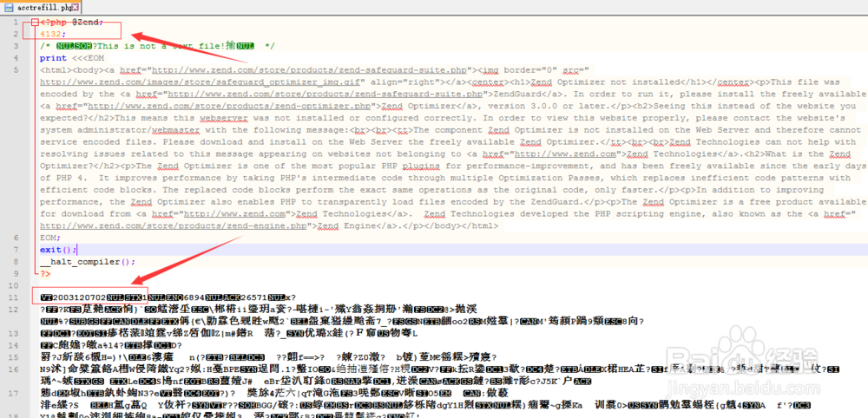Click line number 5 in the margin

pyautogui.click(x=16, y=69)
